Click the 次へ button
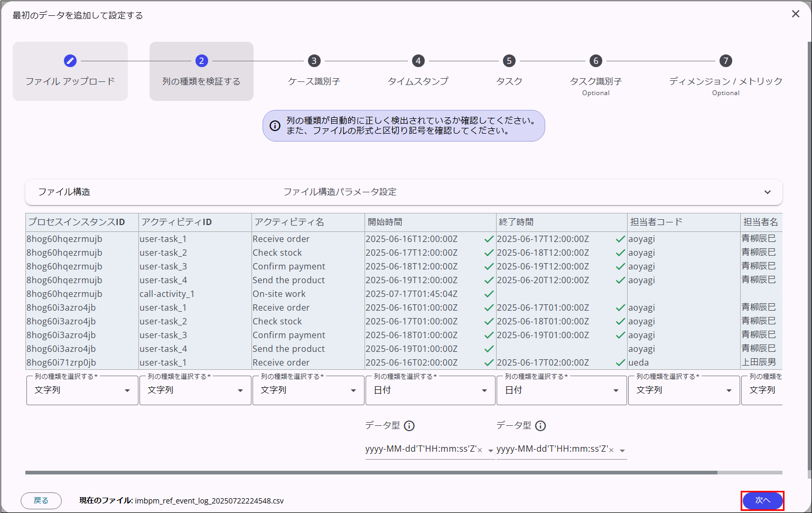This screenshot has height=513, width=812. (x=762, y=500)
